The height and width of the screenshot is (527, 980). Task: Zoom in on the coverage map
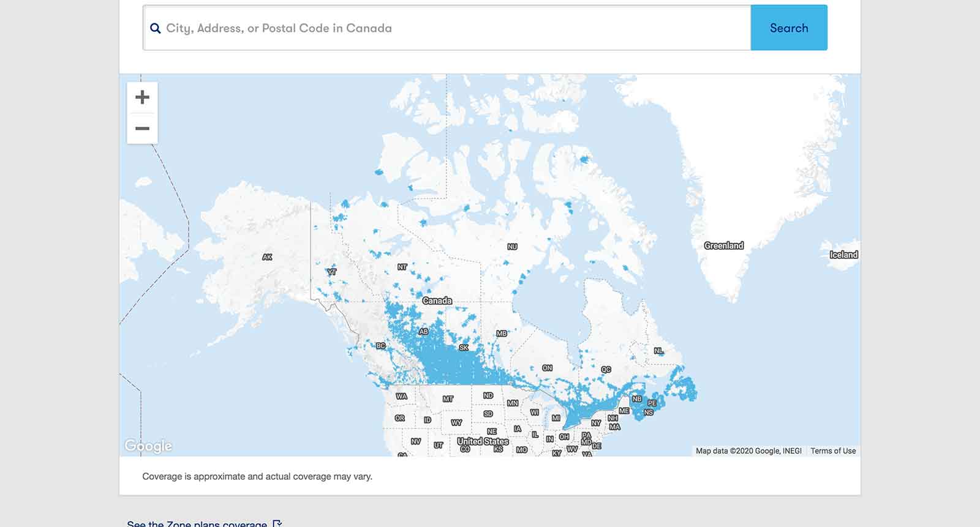(142, 97)
